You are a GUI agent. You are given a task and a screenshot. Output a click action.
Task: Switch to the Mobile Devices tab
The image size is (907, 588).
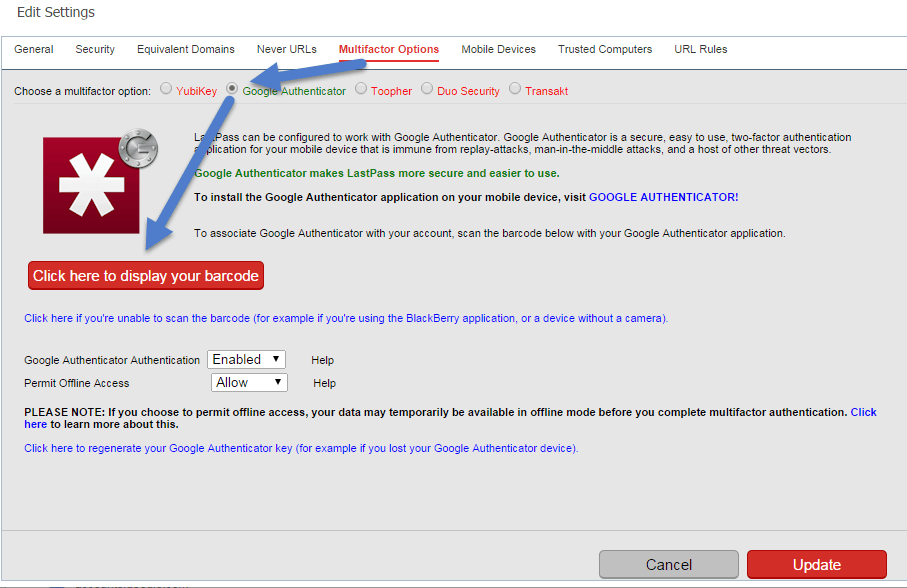coord(498,48)
